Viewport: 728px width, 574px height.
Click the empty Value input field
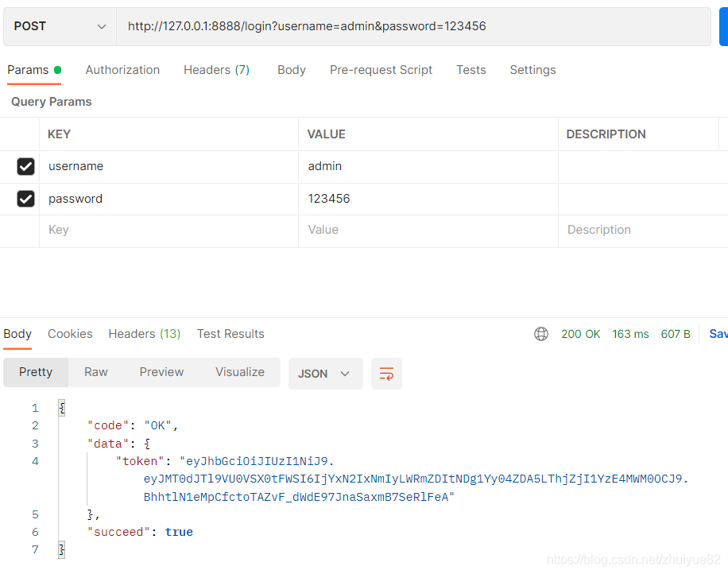[428, 230]
